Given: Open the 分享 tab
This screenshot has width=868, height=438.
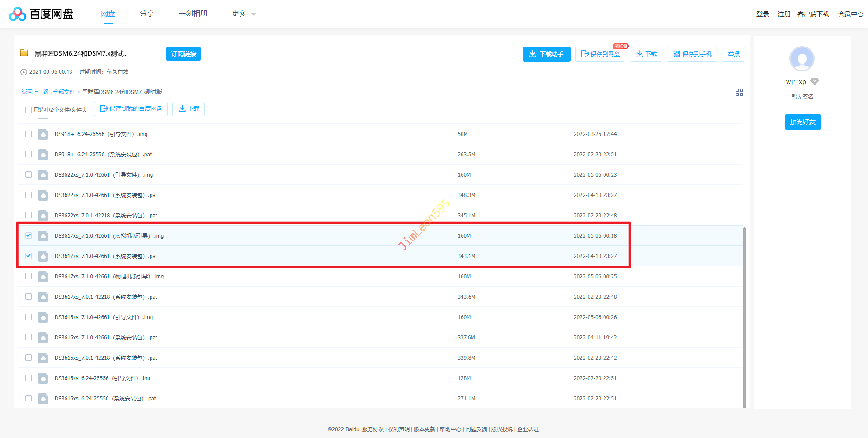Looking at the screenshot, I should (146, 14).
